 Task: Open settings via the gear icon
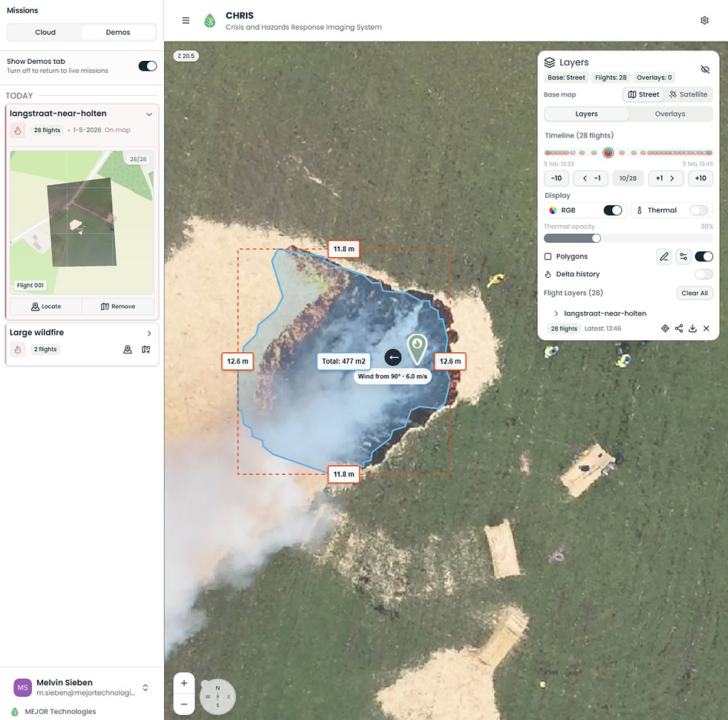coord(704,21)
